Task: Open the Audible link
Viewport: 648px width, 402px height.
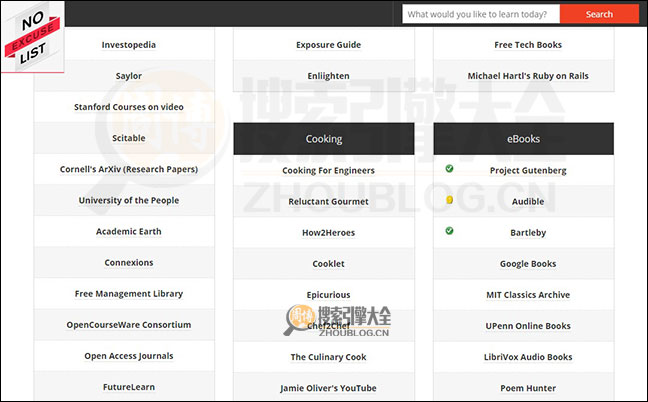Action: pos(528,202)
